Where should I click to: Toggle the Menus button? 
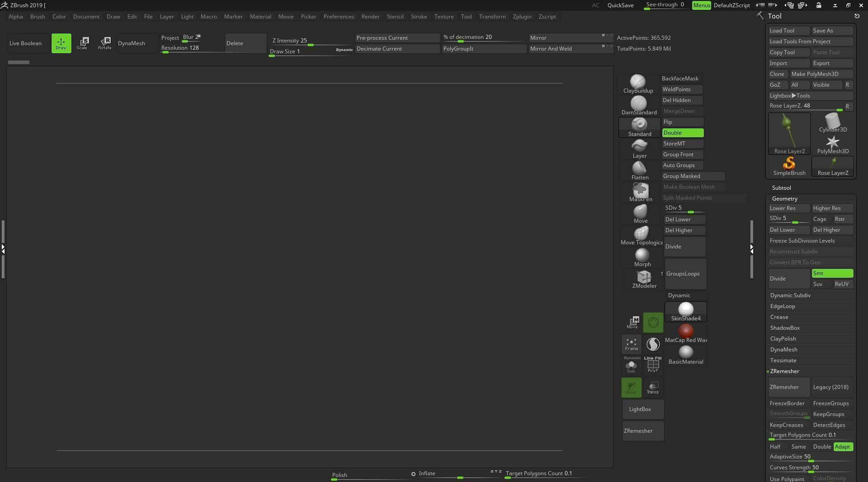pos(701,5)
